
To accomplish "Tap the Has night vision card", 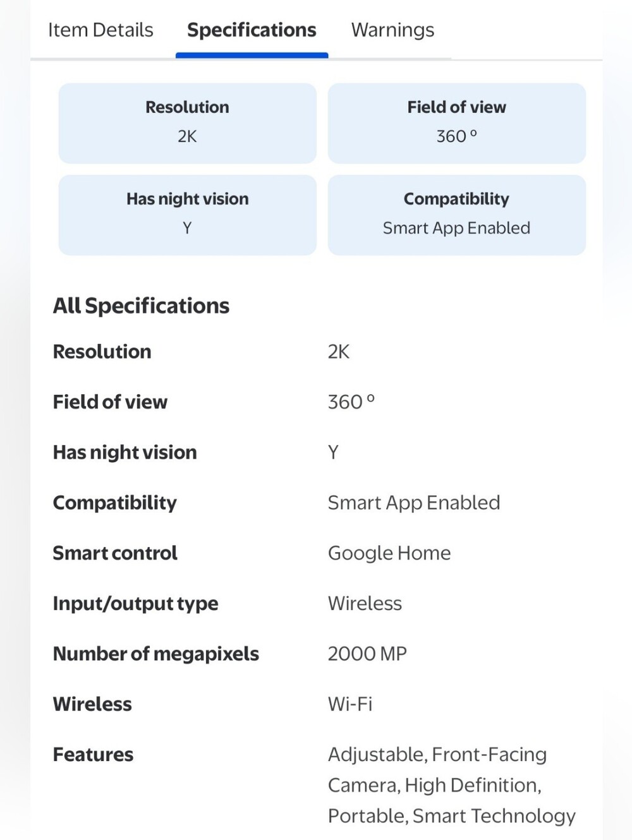I will 187,215.
